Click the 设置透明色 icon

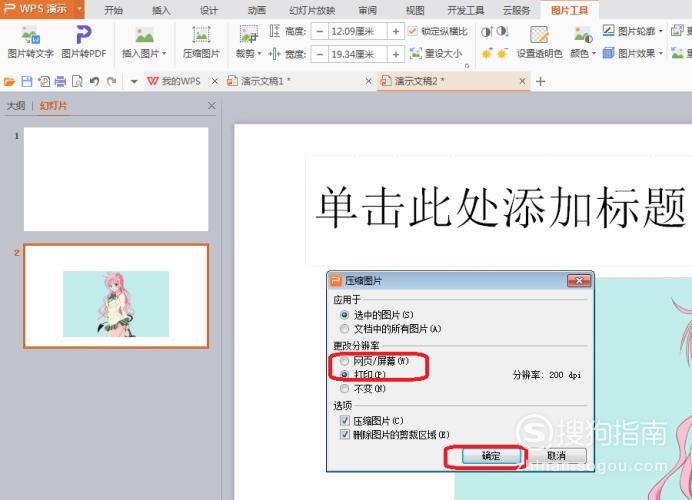pos(539,35)
